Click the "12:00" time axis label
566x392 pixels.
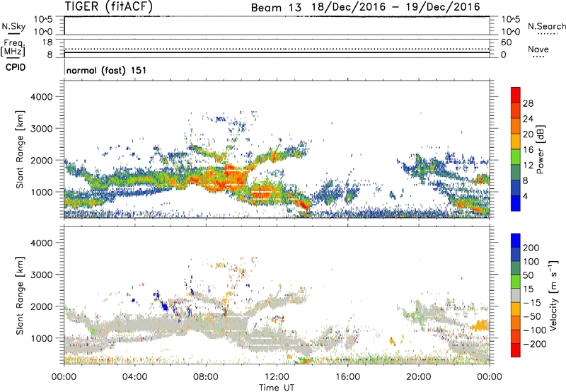click(277, 377)
